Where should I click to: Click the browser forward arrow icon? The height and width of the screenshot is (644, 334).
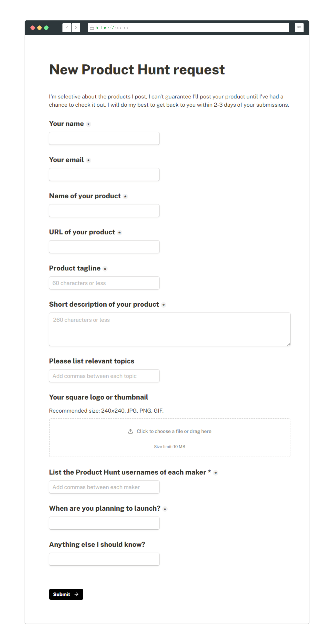click(76, 28)
